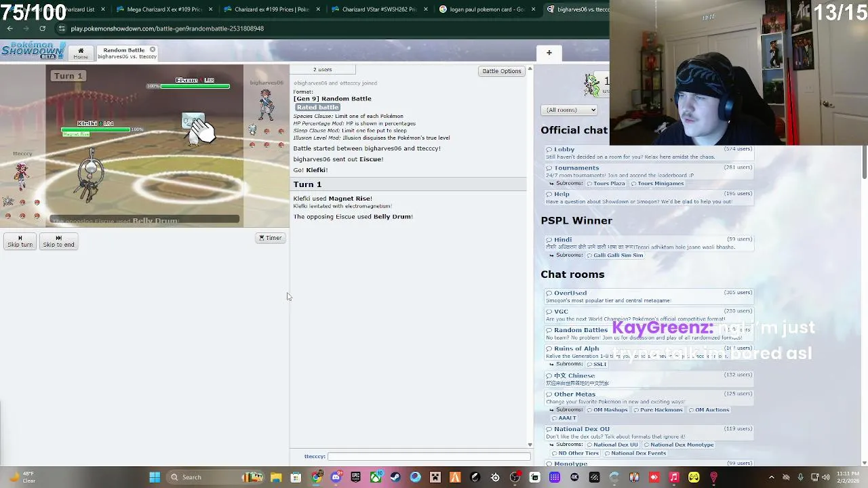Click Pokémon Showdown logo
Image resolution: width=868 pixels, height=488 pixels.
click(33, 50)
